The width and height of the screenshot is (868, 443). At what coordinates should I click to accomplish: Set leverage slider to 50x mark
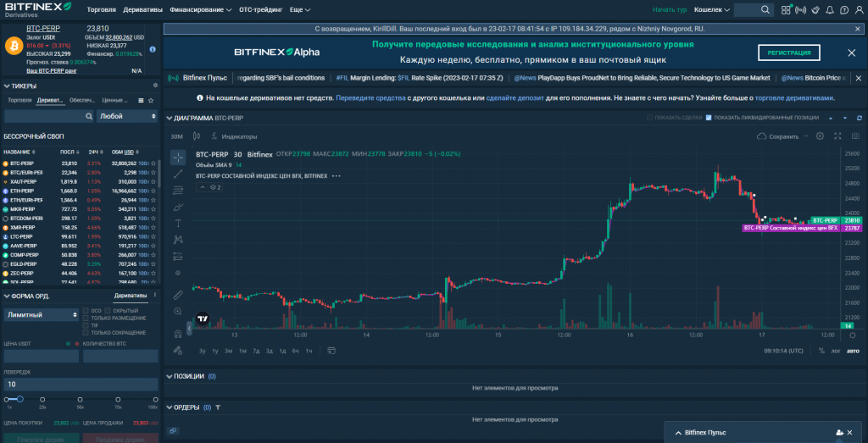click(81, 399)
